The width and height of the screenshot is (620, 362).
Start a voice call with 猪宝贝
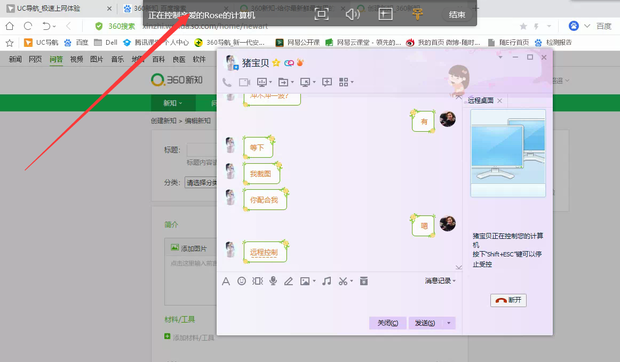227,82
